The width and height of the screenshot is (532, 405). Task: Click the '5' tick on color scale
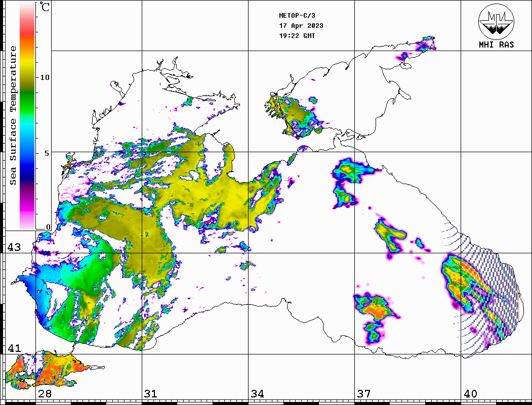47,153
